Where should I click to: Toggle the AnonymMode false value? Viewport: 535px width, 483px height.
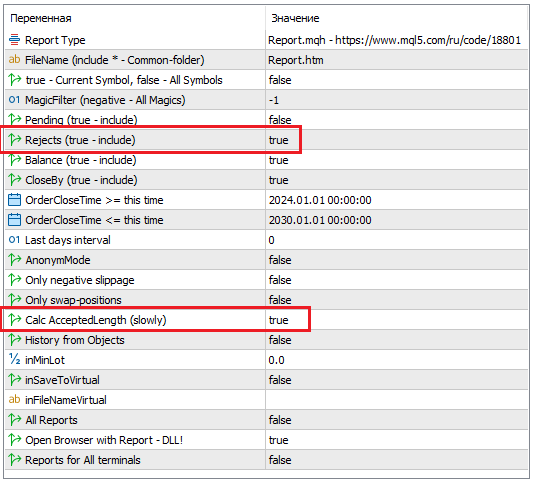pos(280,260)
